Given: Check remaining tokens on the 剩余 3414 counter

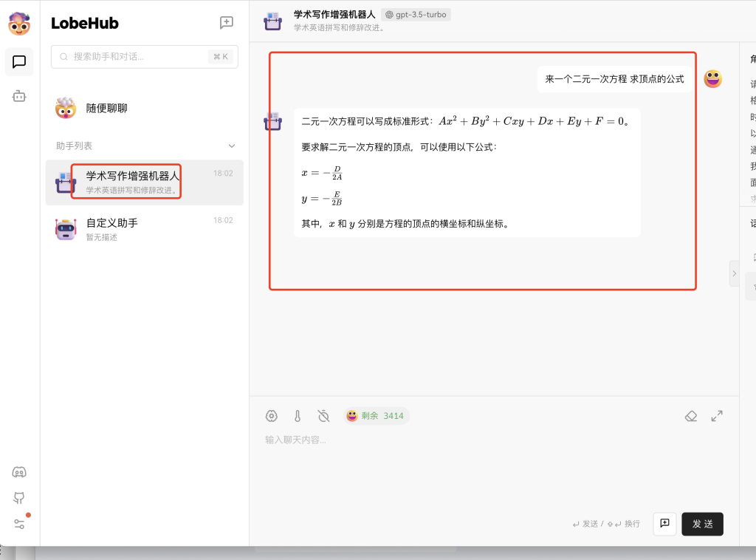Looking at the screenshot, I should click(x=371, y=415).
